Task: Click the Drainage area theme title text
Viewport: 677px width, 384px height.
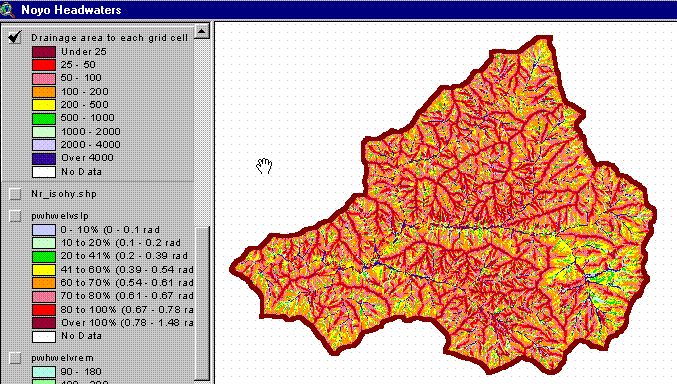Action: click(x=109, y=38)
